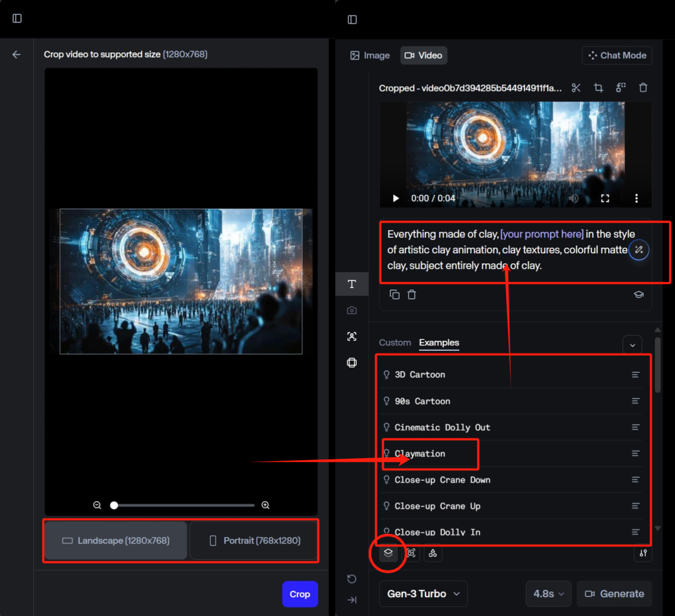Image resolution: width=675 pixels, height=616 pixels.
Task: Click the crop icon above the video preview
Action: pos(598,88)
